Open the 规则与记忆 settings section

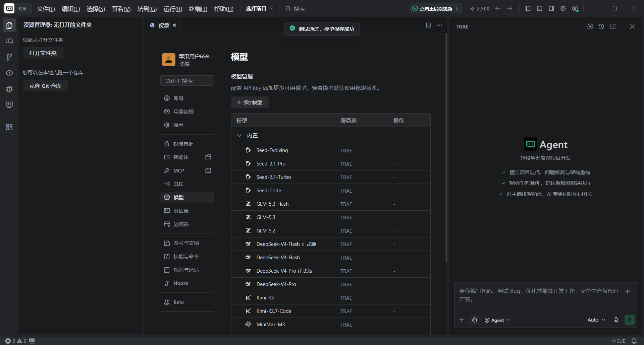[x=187, y=270]
